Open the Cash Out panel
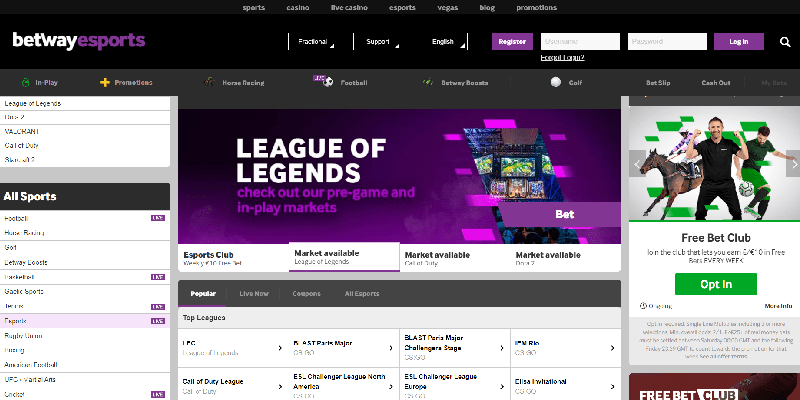The width and height of the screenshot is (800, 400). 716,83
